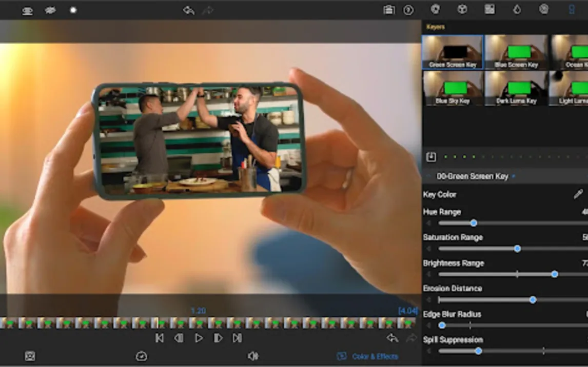Viewport: 588px width, 367px height.
Task: Click the save preset icon below keyers
Action: pyautogui.click(x=431, y=157)
